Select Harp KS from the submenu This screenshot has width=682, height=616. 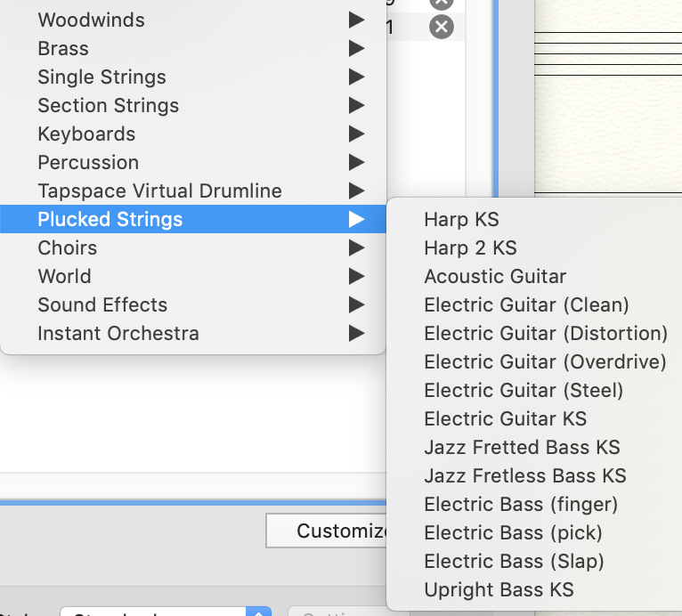[461, 220]
